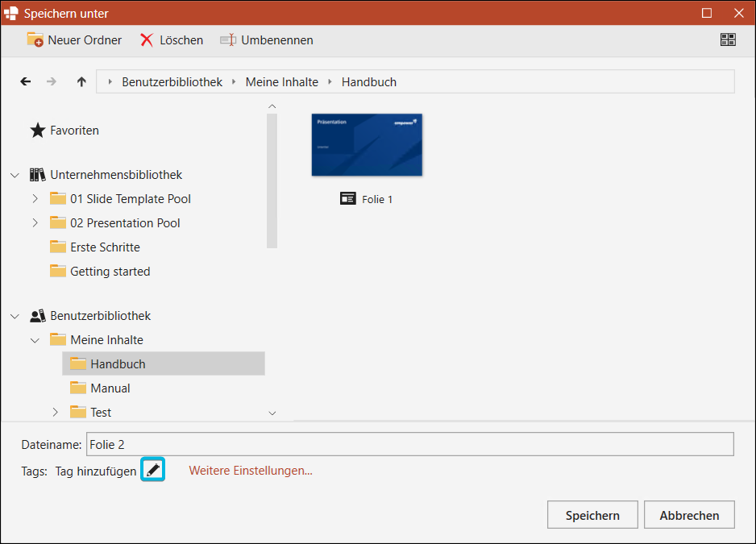Viewport: 756px width, 544px height.
Task: Click the Neuer Ordner toolbar button
Action: (x=74, y=40)
